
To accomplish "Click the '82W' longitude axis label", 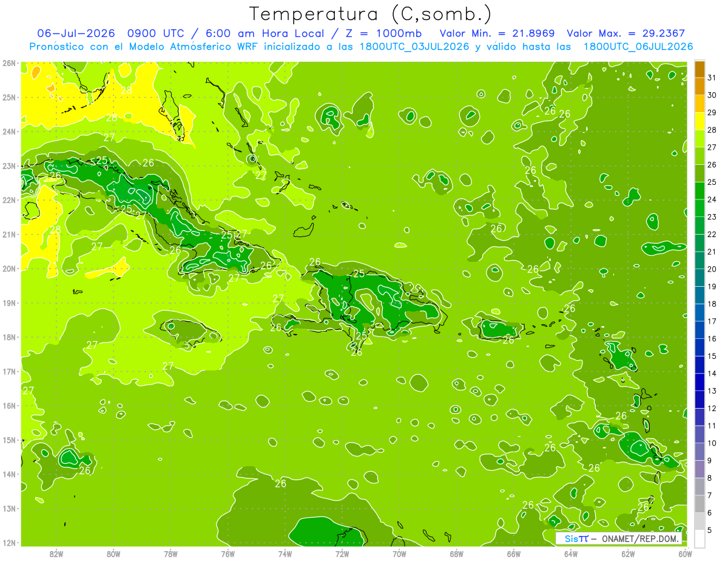I will [x=56, y=554].
